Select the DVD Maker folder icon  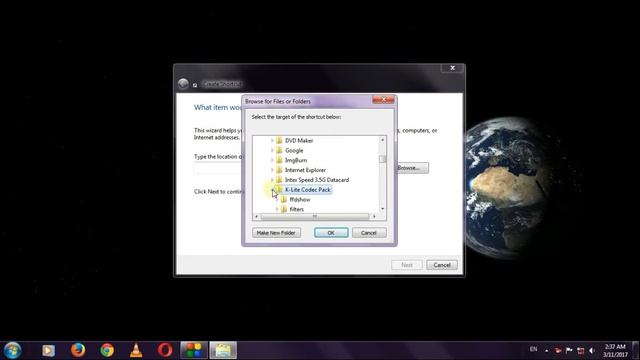coord(280,140)
